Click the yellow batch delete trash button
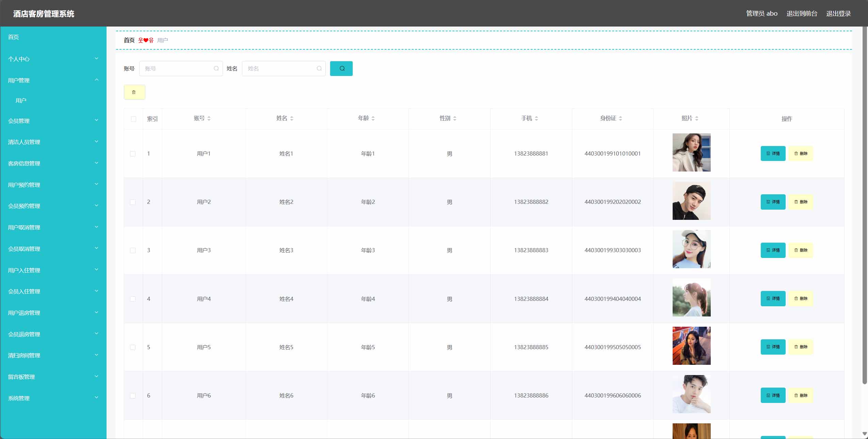The height and width of the screenshot is (439, 868). click(x=134, y=92)
